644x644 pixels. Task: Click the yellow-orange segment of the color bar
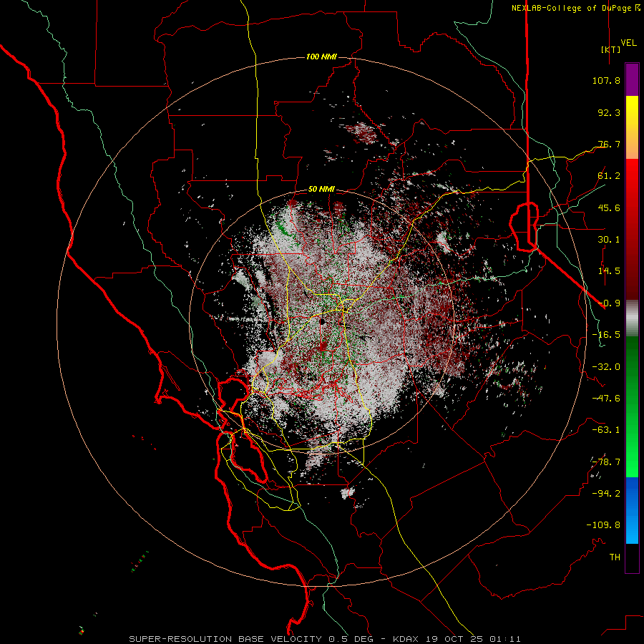click(632, 127)
